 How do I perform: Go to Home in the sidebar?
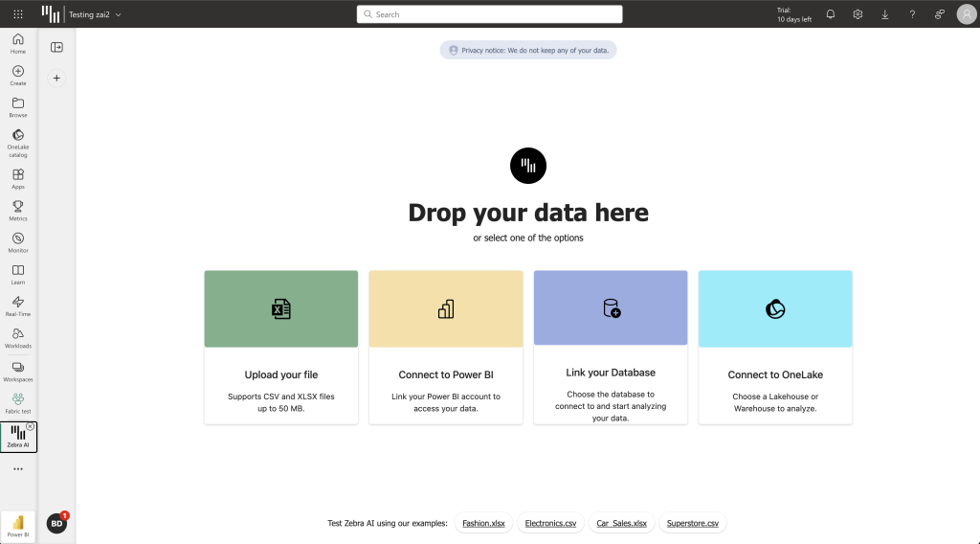18,43
